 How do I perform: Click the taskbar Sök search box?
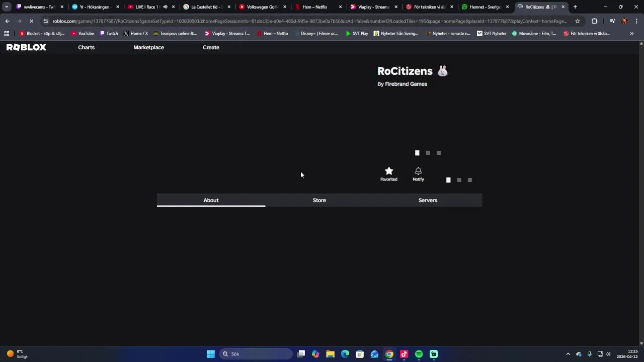[256, 354]
